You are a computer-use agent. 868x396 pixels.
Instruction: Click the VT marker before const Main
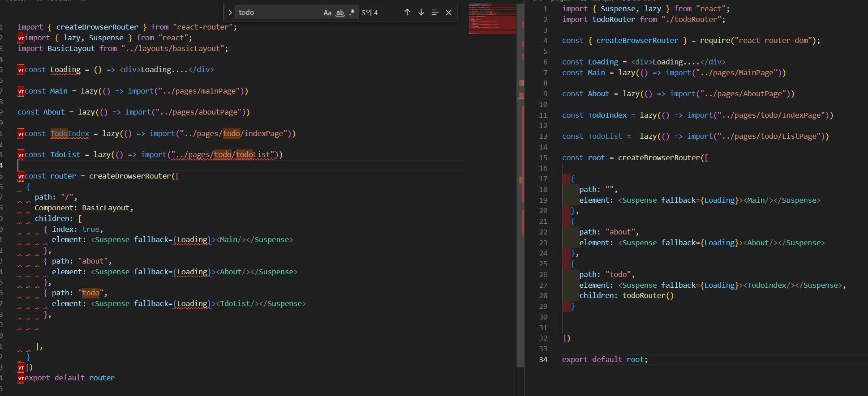click(21, 92)
